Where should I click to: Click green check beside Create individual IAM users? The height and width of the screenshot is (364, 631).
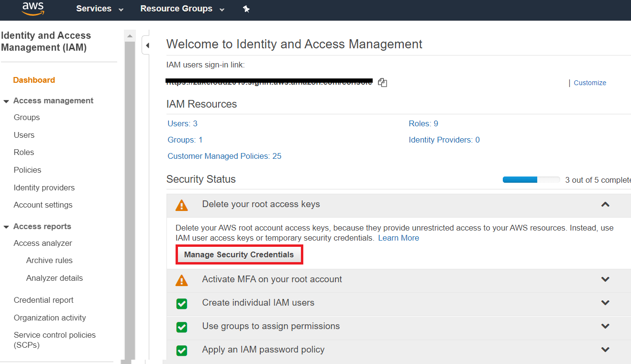[182, 303]
